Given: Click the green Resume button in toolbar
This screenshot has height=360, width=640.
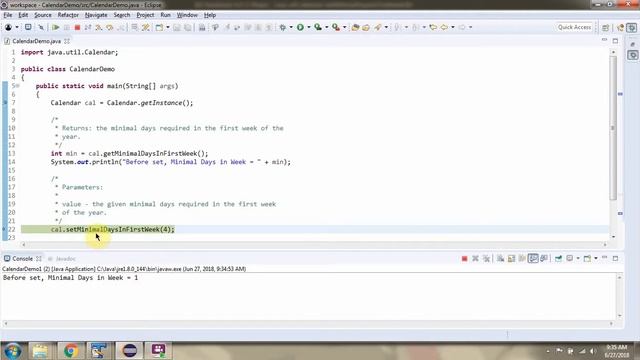Looking at the screenshot, I should (56, 27).
